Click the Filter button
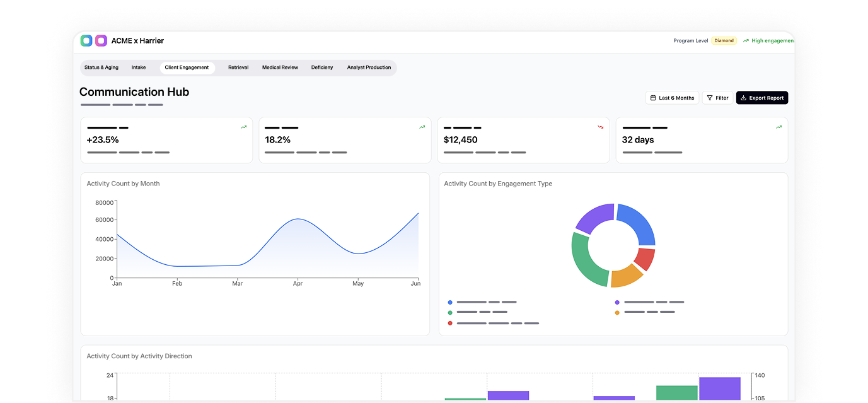Screen dimensions: 868x403 point(717,98)
